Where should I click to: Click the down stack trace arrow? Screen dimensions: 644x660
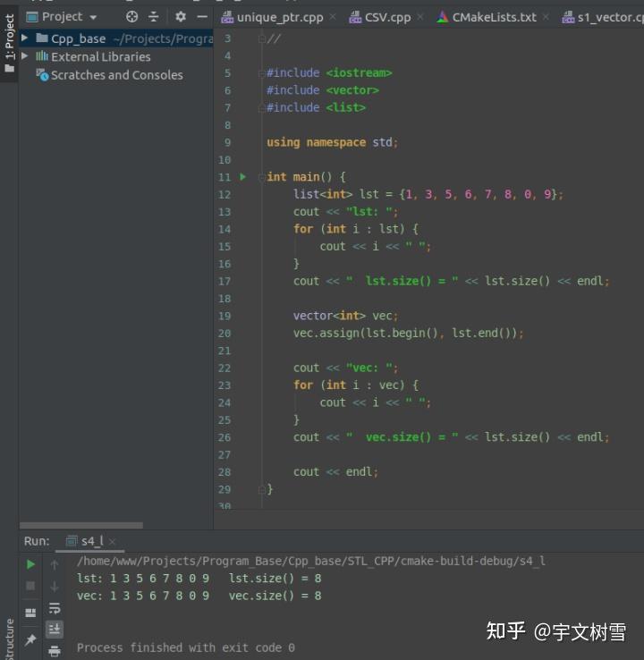pos(55,586)
